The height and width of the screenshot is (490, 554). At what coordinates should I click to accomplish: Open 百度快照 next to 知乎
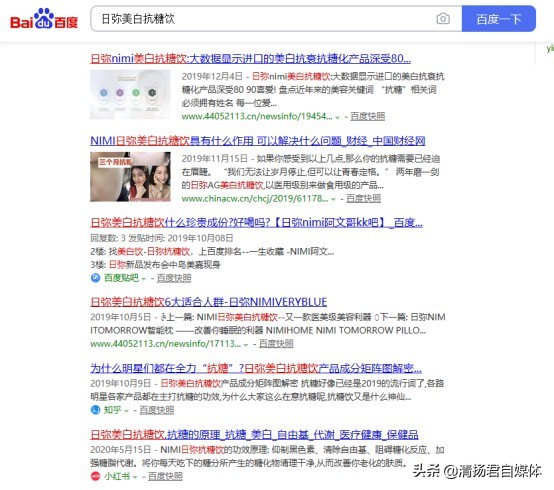point(157,410)
